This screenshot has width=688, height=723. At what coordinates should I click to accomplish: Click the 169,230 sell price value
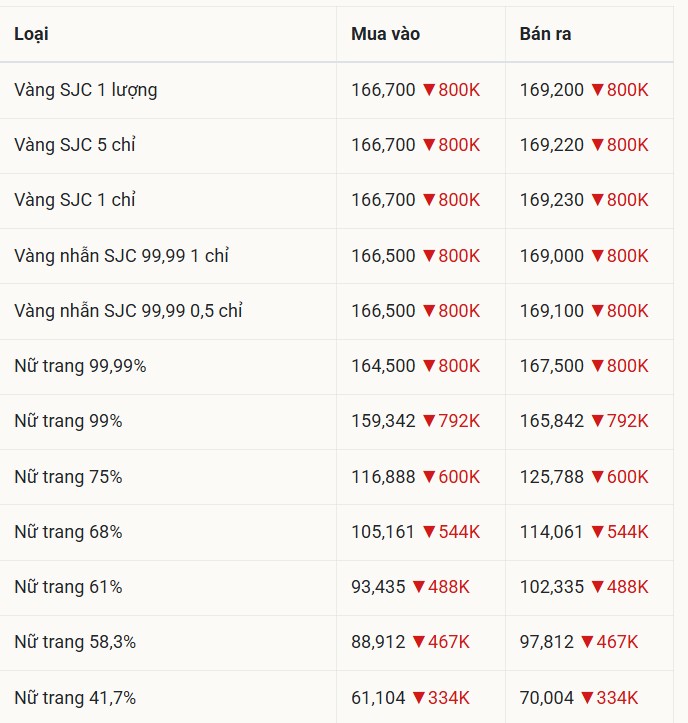(551, 200)
